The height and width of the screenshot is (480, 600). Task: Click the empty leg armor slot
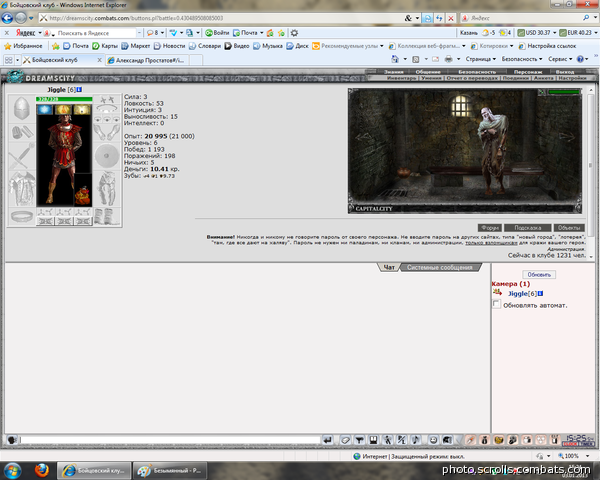107,189
